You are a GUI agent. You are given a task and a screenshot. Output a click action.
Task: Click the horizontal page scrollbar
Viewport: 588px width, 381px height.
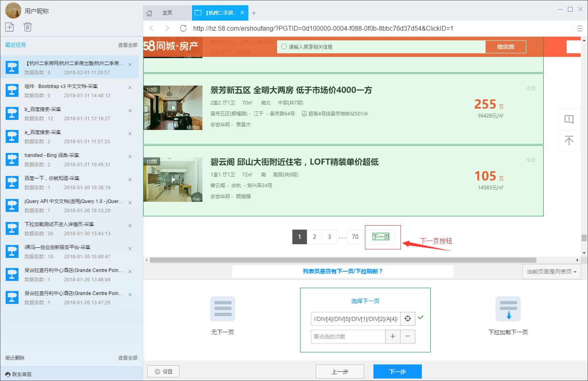[x=343, y=260]
